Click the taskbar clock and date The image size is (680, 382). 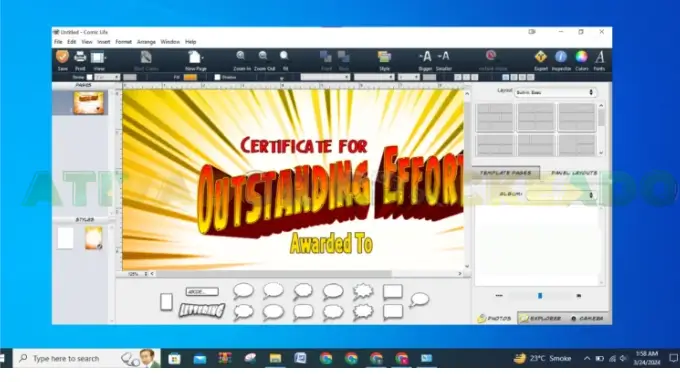(x=647, y=358)
